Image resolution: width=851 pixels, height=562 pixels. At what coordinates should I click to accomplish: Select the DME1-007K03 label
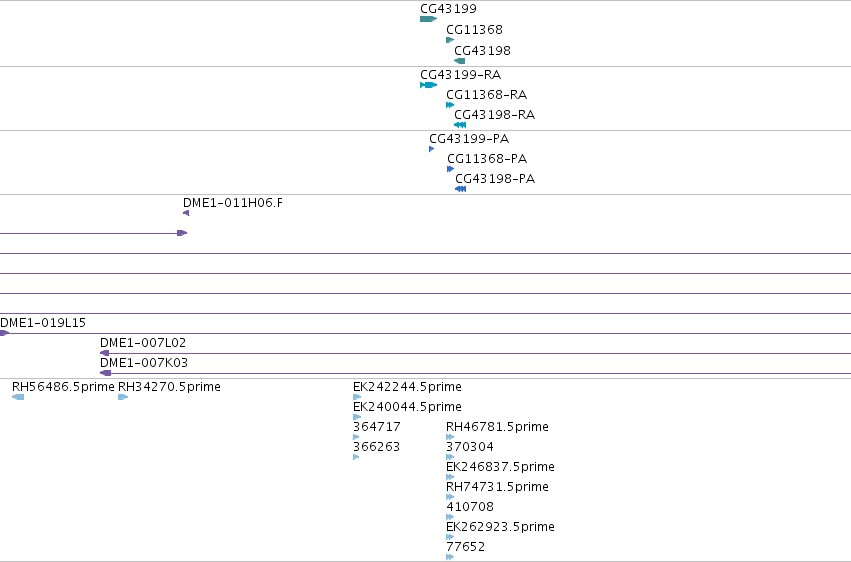(x=144, y=362)
